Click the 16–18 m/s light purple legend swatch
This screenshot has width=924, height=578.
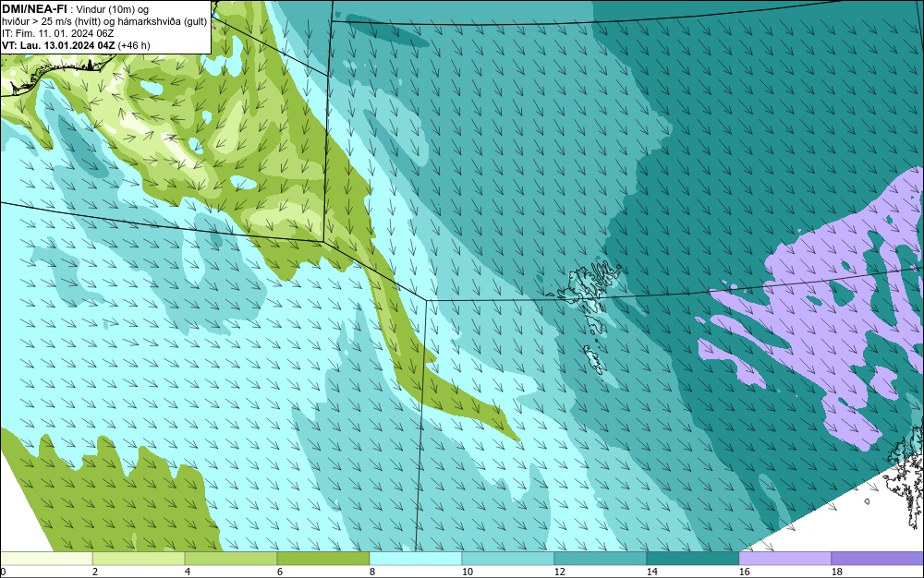(x=784, y=558)
